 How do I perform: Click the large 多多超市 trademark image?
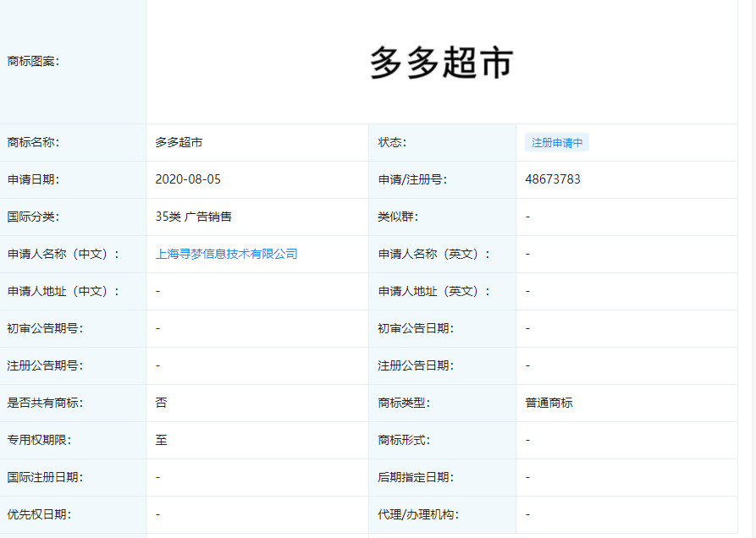441,63
